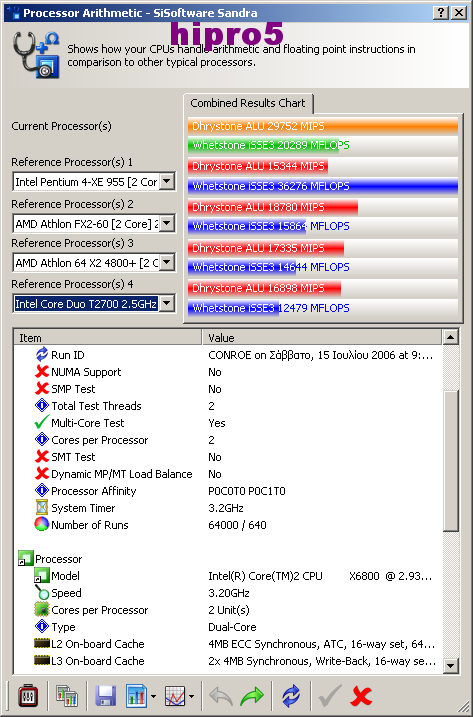
Task: Cancel with the red X toolbar icon
Action: [x=361, y=696]
